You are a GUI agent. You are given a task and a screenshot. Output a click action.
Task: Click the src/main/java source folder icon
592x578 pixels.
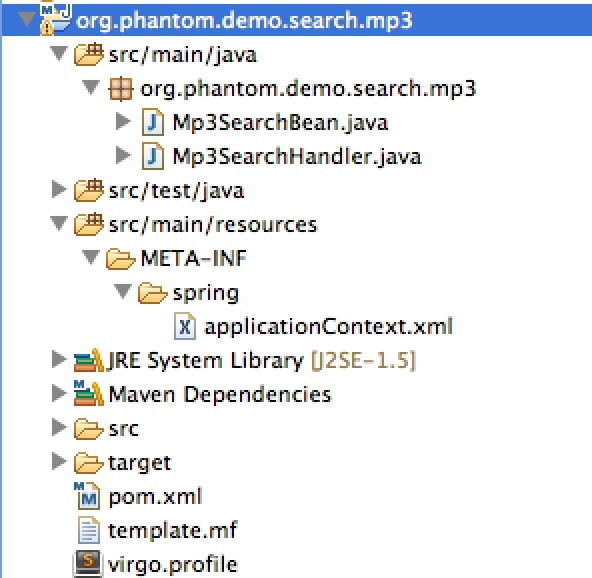tap(88, 55)
